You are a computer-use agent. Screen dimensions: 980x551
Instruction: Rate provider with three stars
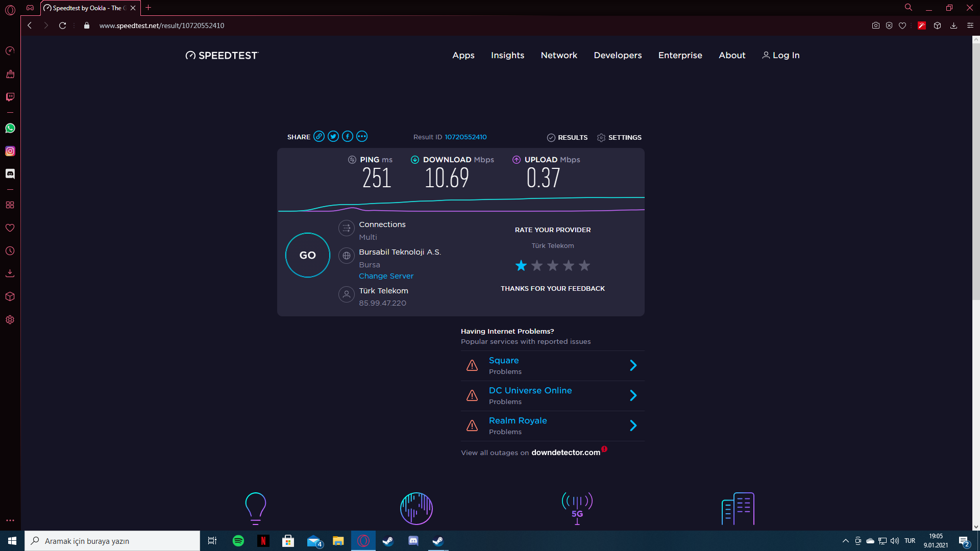click(x=553, y=265)
